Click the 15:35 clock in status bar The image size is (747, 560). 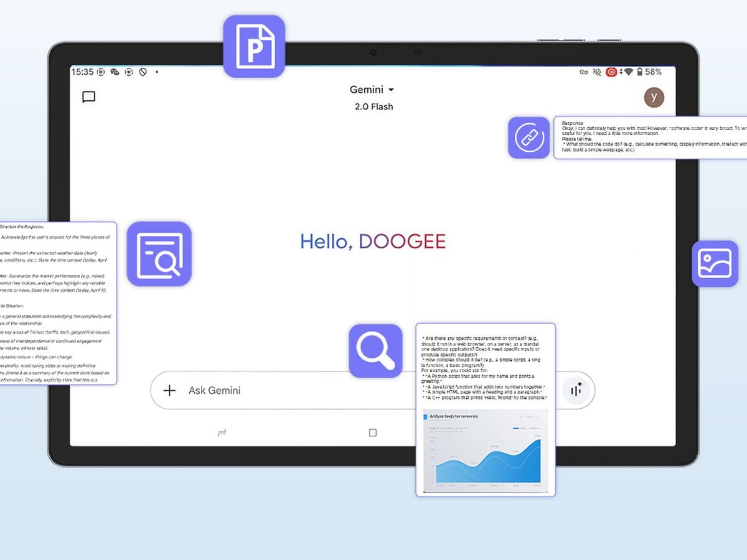[x=82, y=72]
